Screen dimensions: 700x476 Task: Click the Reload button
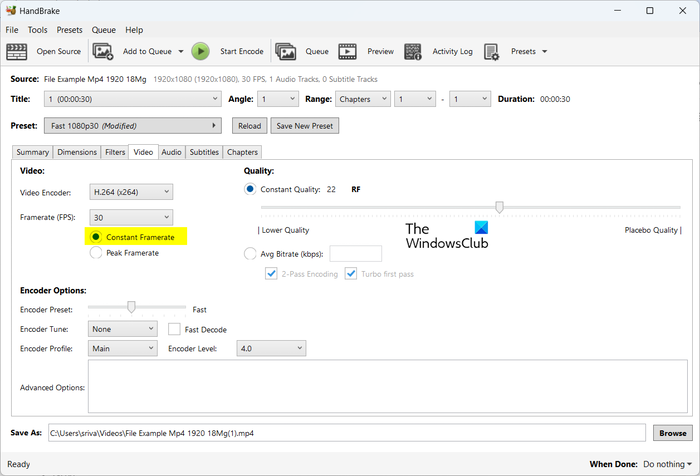tap(250, 126)
